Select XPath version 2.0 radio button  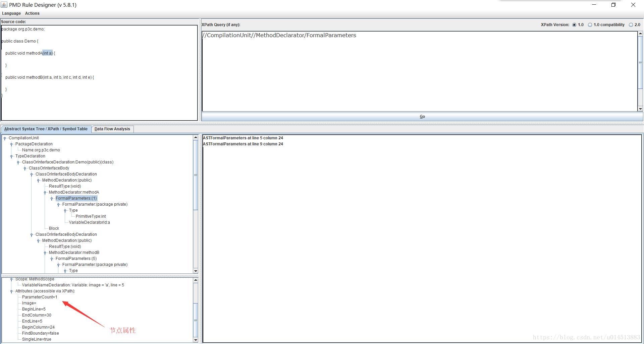631,25
